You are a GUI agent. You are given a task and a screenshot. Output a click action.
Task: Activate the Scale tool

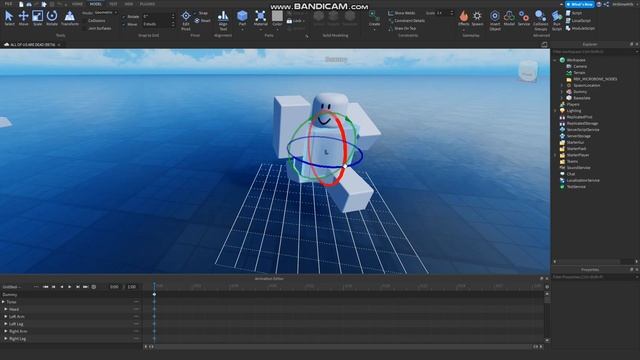38,18
